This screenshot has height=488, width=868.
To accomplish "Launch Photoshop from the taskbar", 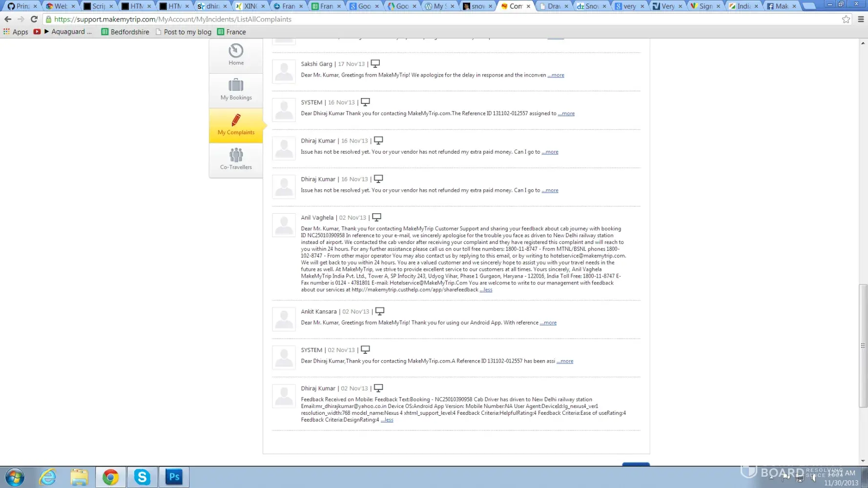I will click(174, 477).
